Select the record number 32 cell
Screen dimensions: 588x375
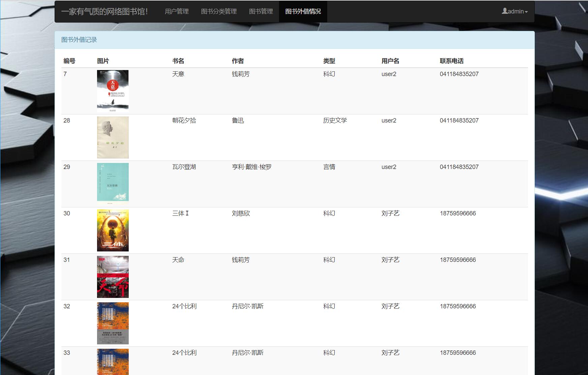(x=67, y=306)
